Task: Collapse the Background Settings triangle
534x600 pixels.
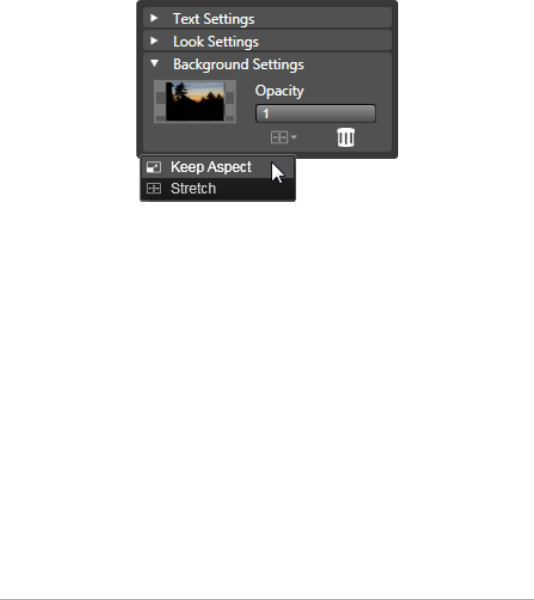Action: pos(155,63)
